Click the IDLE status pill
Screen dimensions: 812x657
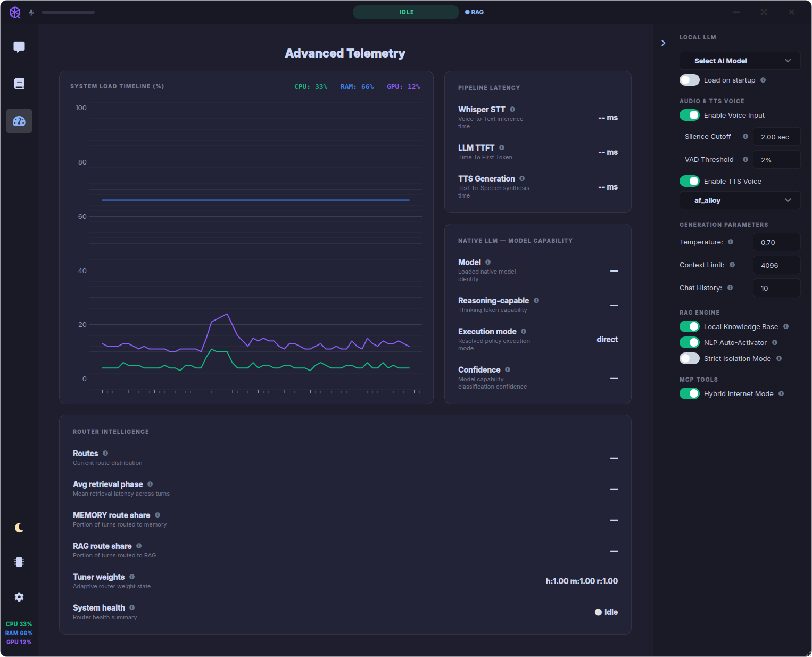(406, 12)
